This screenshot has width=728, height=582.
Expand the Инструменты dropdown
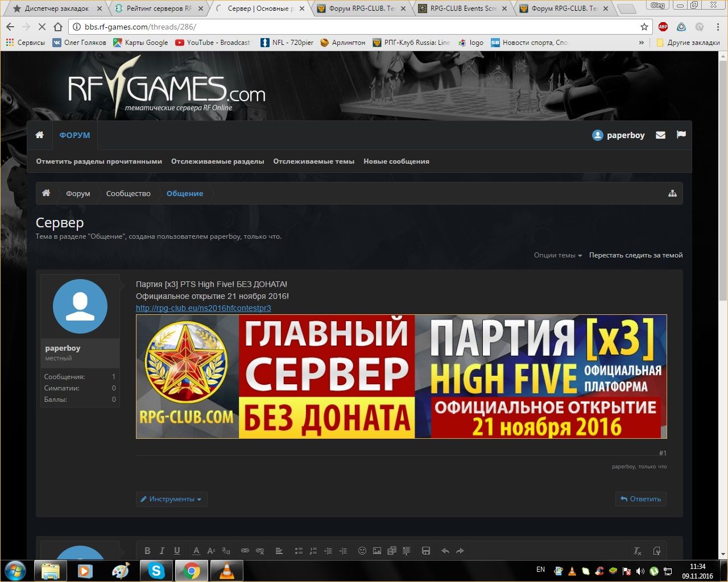[x=171, y=499]
